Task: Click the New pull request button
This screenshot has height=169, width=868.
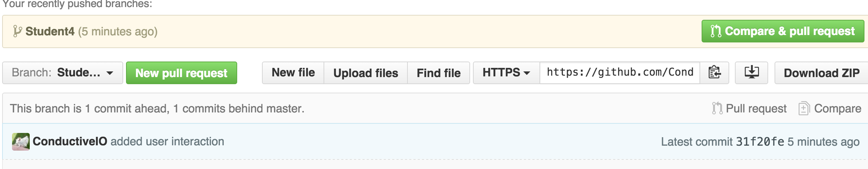Action: click(x=181, y=73)
